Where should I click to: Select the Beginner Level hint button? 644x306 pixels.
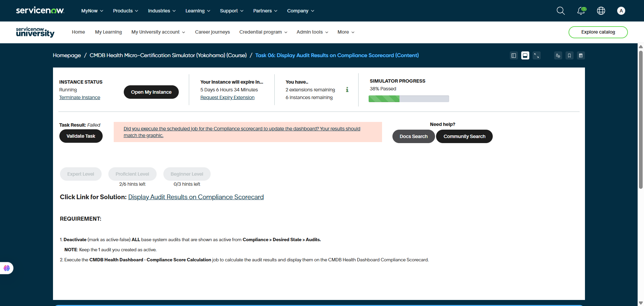click(x=187, y=174)
